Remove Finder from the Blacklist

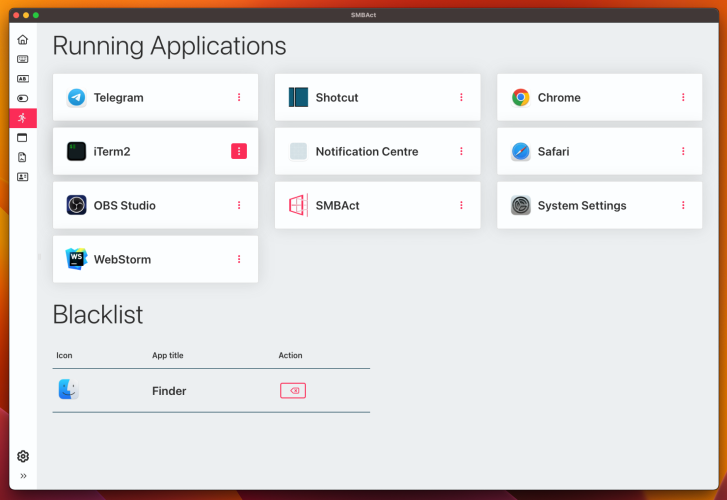tap(293, 391)
